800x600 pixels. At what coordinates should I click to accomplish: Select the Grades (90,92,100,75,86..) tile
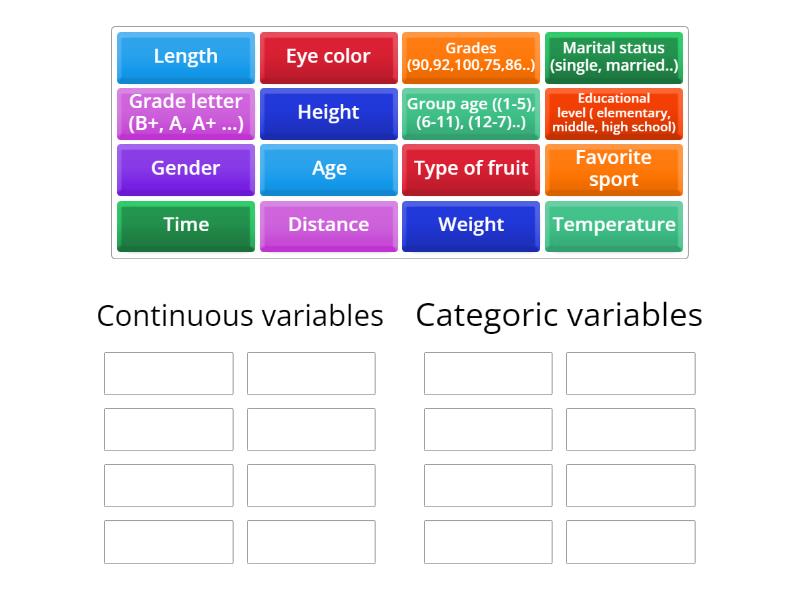470,57
